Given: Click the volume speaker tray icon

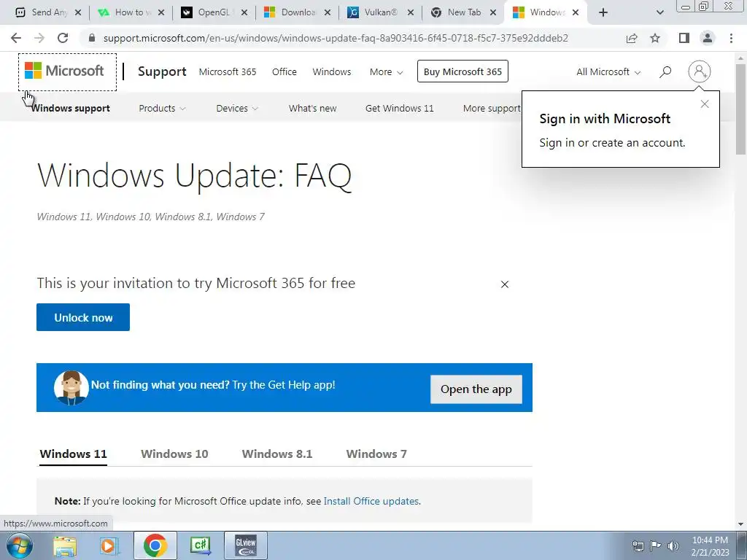Looking at the screenshot, I should coord(673,546).
